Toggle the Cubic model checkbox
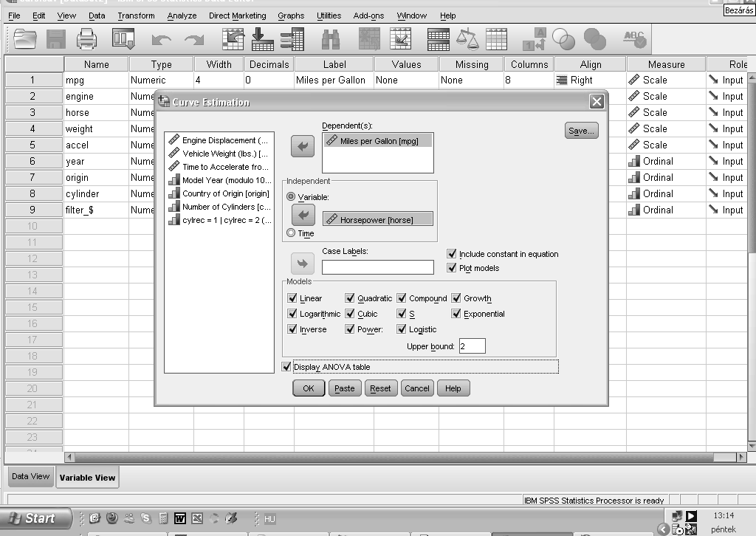 (x=349, y=313)
